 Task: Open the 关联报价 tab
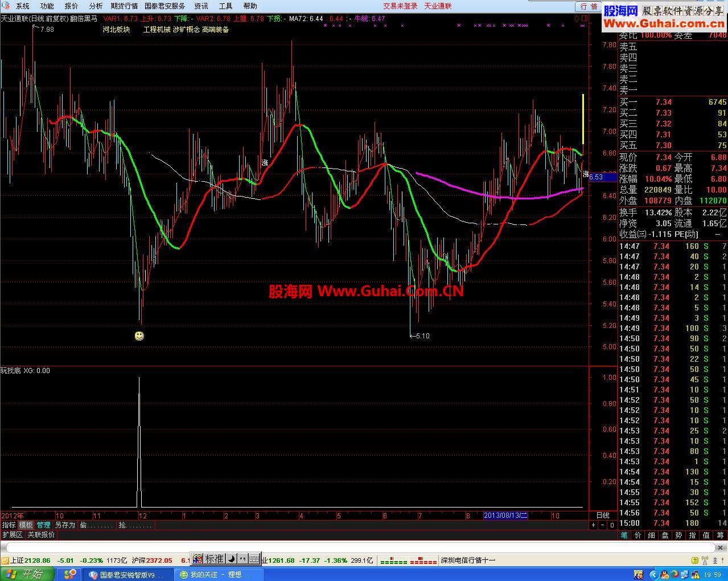(x=41, y=535)
